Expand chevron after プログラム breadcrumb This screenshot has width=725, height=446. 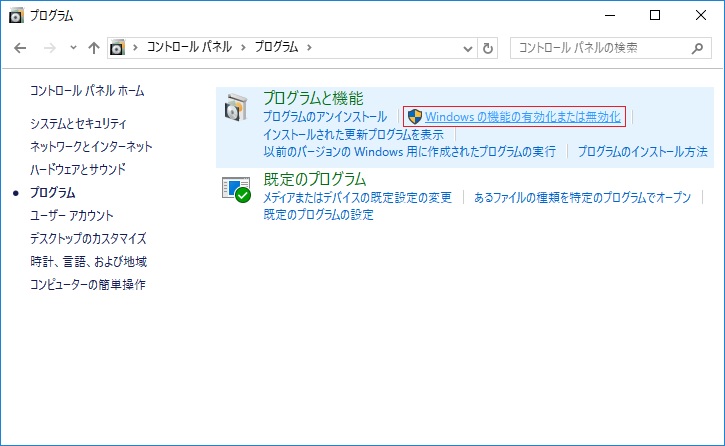pyautogui.click(x=309, y=48)
